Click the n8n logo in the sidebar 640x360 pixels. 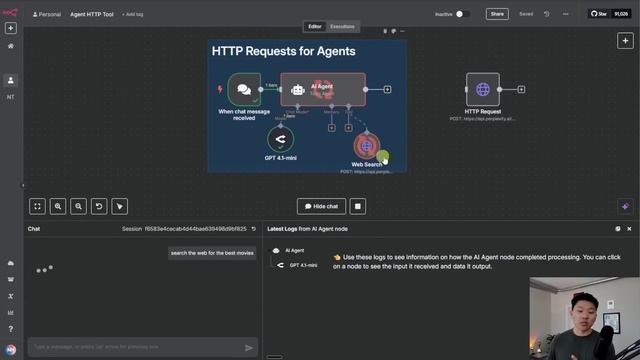click(10, 13)
